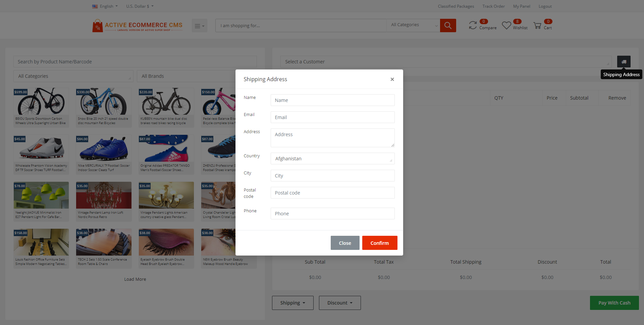The width and height of the screenshot is (644, 325).
Task: Expand the U.S. Dollar currency dropdown
Action: click(140, 6)
